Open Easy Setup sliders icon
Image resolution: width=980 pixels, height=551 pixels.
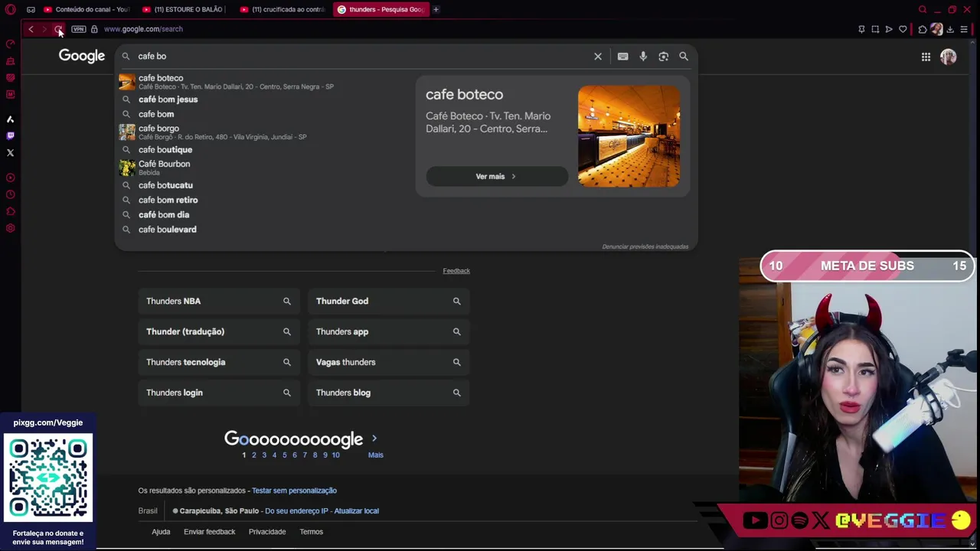[964, 29]
